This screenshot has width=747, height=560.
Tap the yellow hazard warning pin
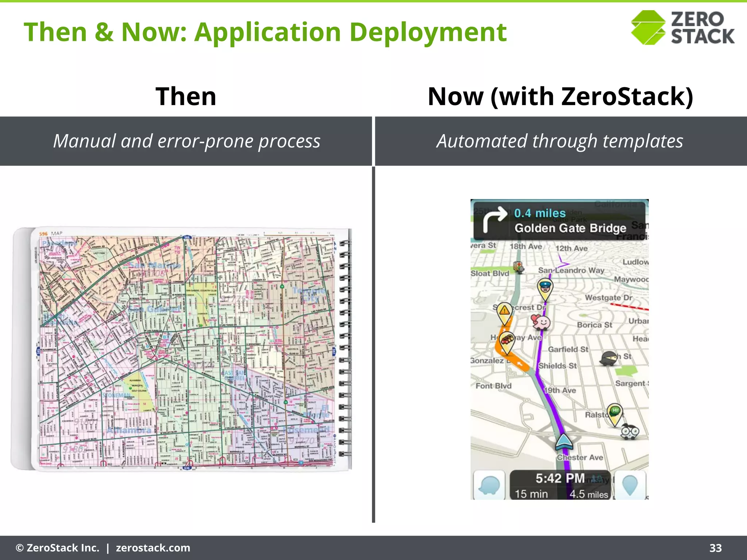point(504,314)
